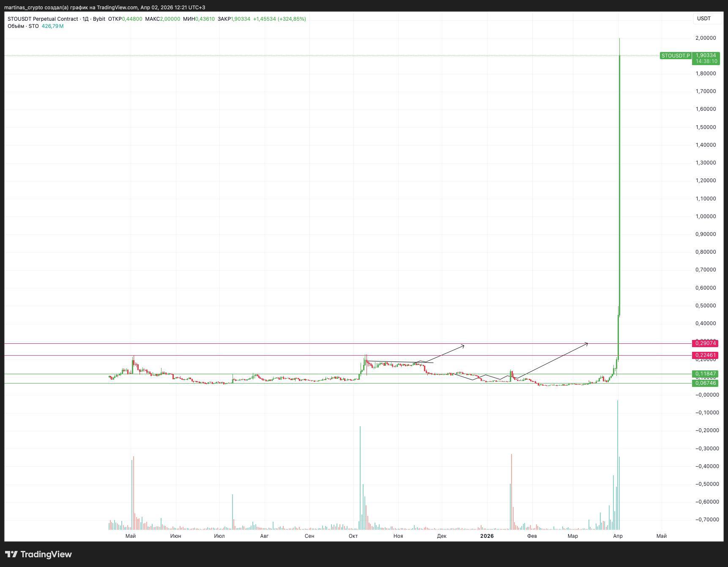Select the Объём · STO volume indicator label
The width and height of the screenshot is (728, 567).
click(x=23, y=26)
